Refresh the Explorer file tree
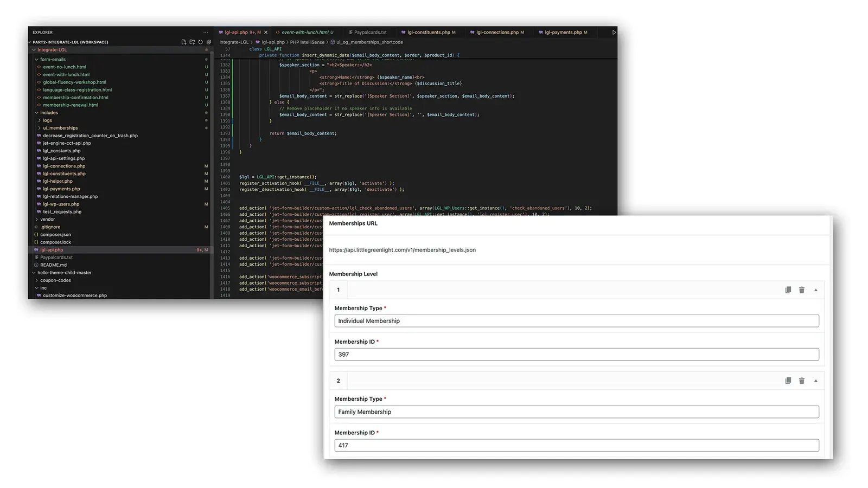The height and width of the screenshot is (488, 868). coord(200,42)
